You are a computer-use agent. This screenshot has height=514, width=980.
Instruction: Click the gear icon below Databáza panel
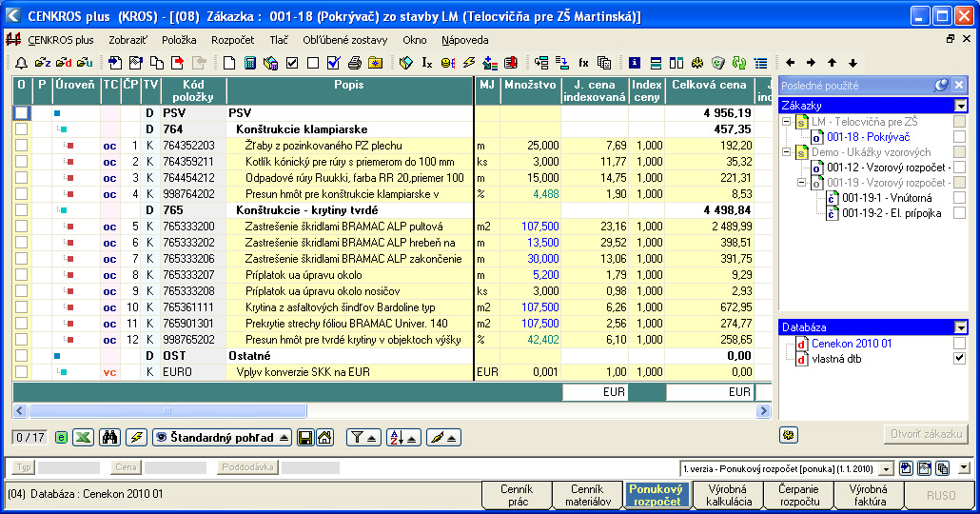[789, 435]
